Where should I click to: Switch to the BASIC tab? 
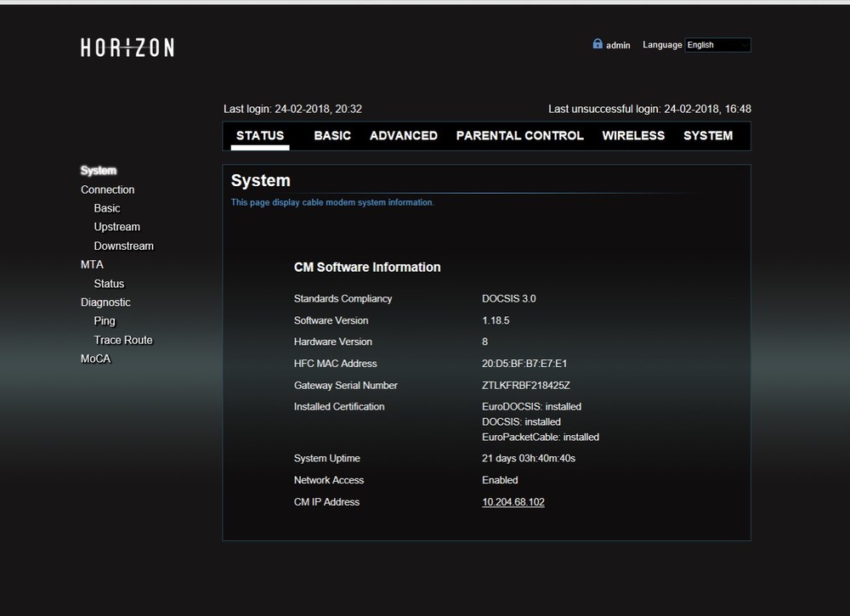[x=332, y=136]
